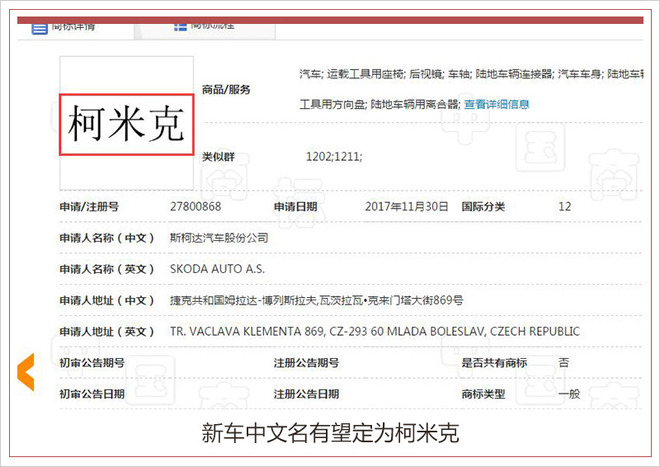Click the 申请日期 label
The image size is (660, 467).
[295, 207]
